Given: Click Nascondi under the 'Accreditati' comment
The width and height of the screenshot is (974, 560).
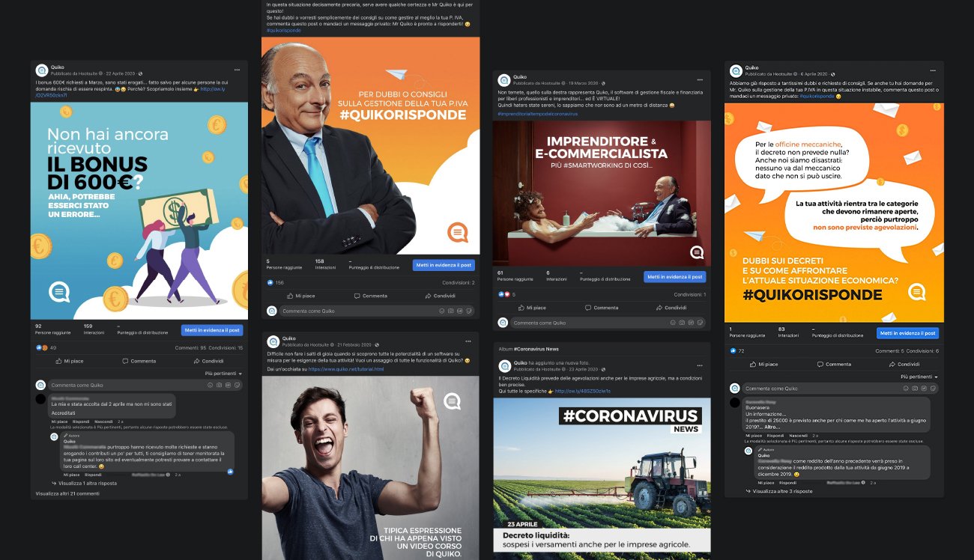Looking at the screenshot, I should pos(103,421).
